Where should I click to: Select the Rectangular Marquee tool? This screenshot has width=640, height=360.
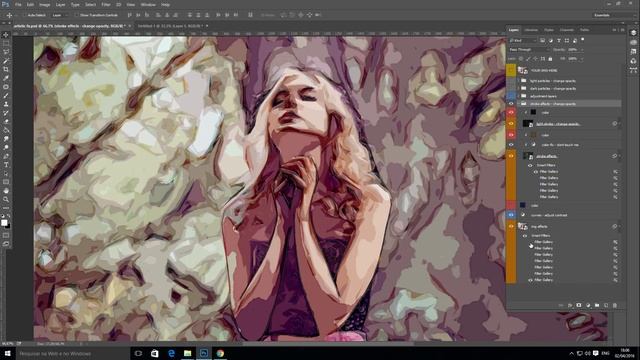(6, 43)
